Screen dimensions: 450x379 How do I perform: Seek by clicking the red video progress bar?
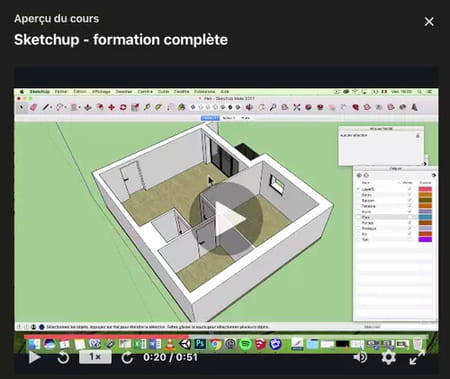(x=107, y=337)
